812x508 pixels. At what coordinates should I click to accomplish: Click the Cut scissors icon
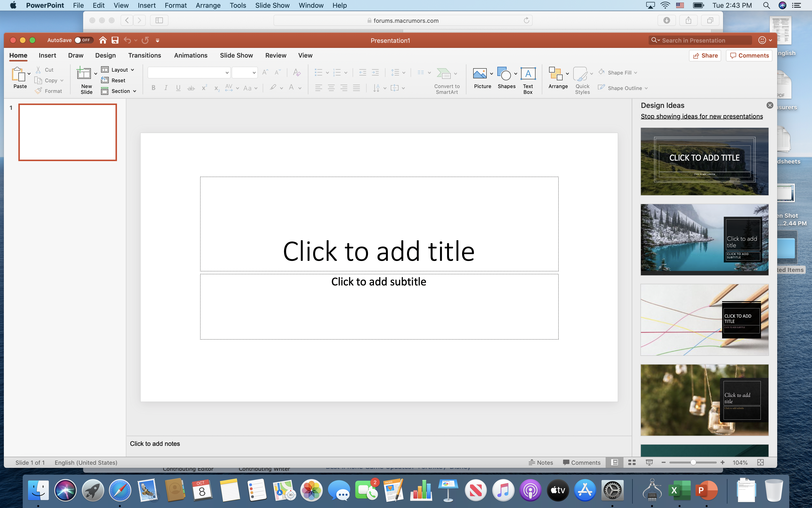(x=39, y=70)
